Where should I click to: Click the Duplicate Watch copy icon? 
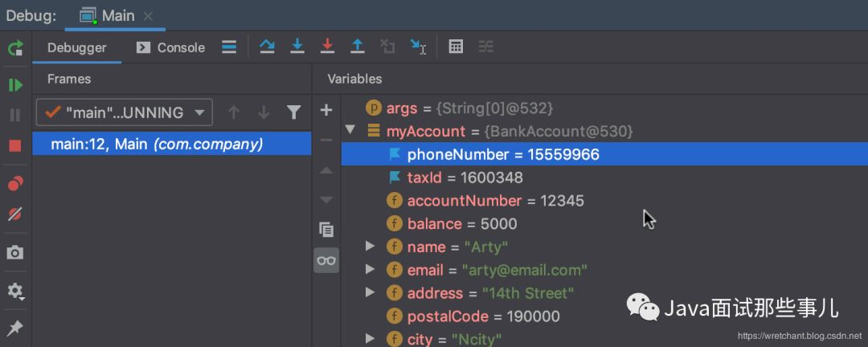point(326,230)
